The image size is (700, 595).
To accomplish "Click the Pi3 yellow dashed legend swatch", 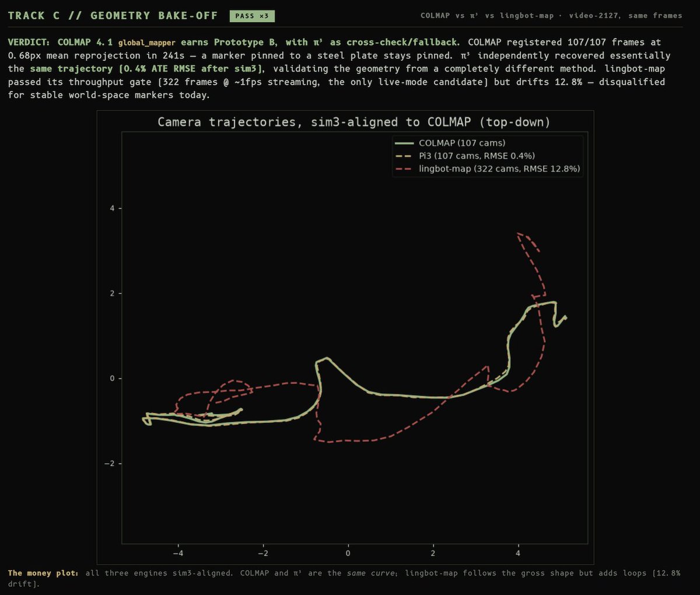I will [x=404, y=156].
